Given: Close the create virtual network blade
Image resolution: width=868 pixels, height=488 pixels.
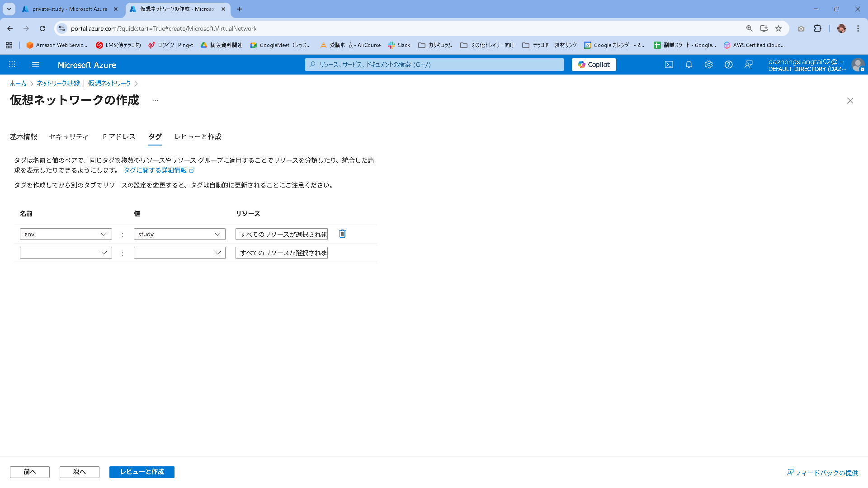Looking at the screenshot, I should (x=850, y=101).
